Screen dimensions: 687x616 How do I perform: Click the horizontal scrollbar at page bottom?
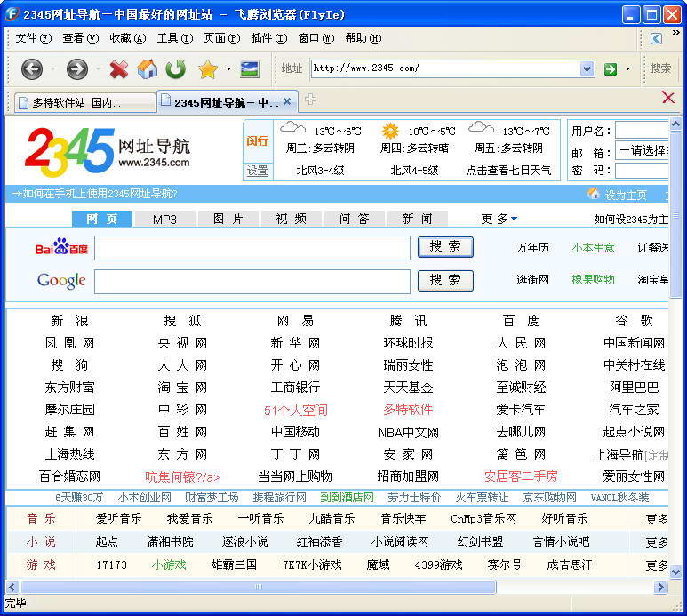pos(258,588)
